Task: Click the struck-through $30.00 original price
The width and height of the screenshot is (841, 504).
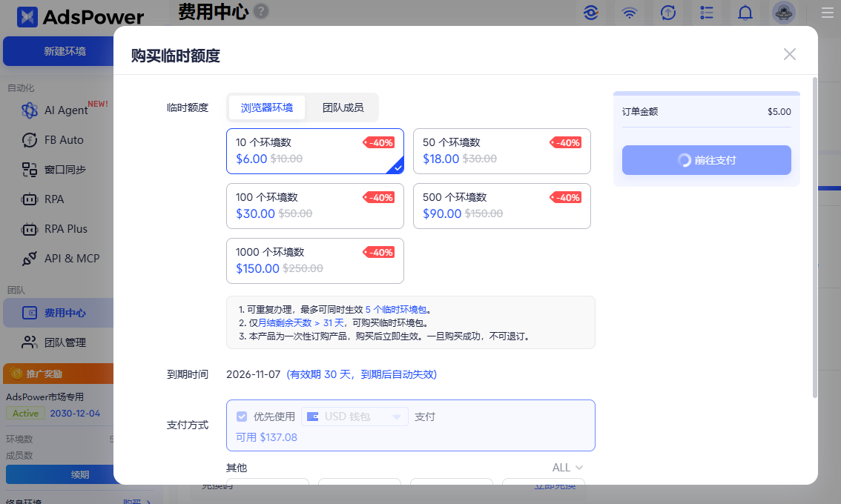Action: click(480, 159)
